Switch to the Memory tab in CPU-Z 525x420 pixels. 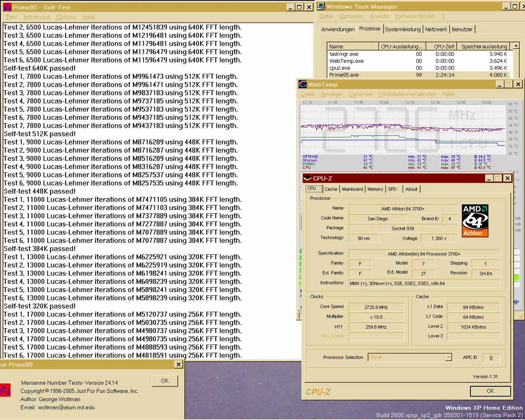point(375,189)
